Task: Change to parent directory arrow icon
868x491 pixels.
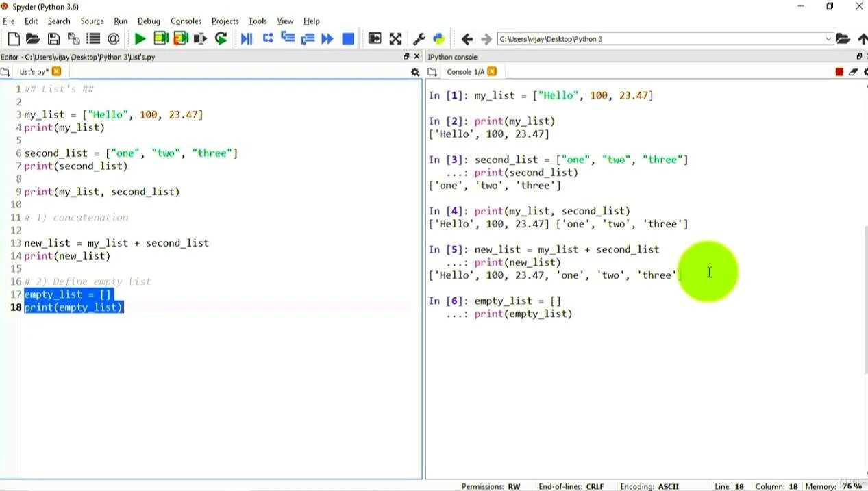Action: pos(863,39)
